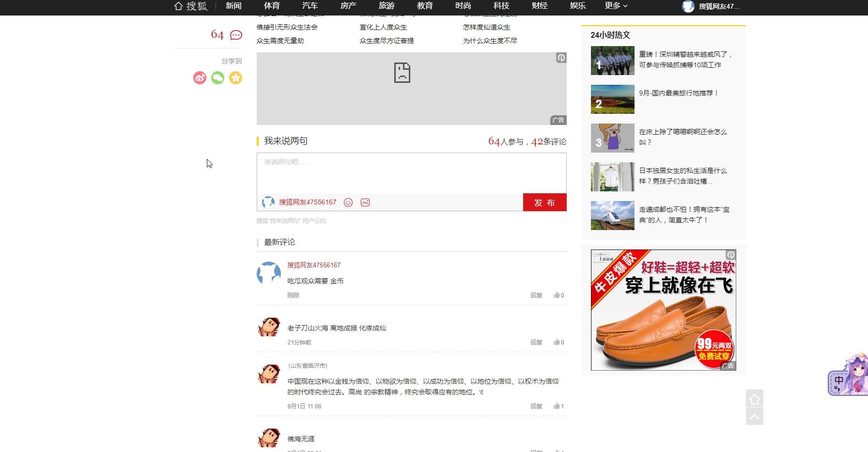The width and height of the screenshot is (868, 452).
Task: Select 时尚 in the top navigation
Action: pos(463,6)
